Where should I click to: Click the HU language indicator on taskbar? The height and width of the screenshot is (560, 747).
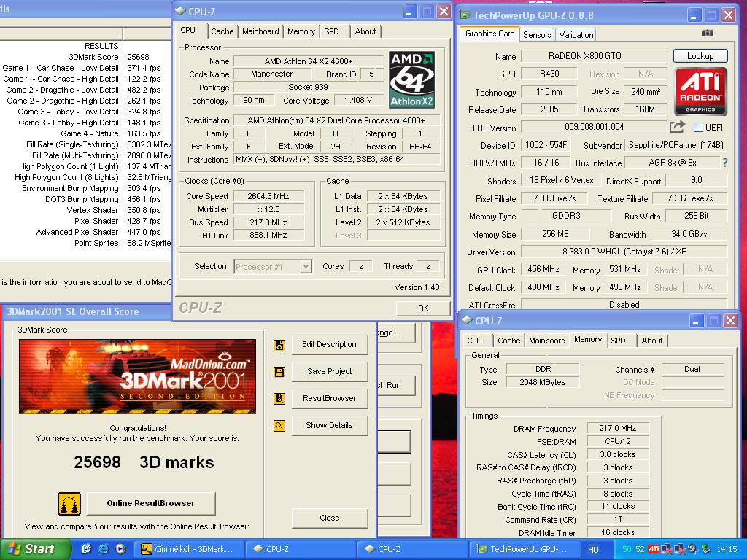(593, 550)
